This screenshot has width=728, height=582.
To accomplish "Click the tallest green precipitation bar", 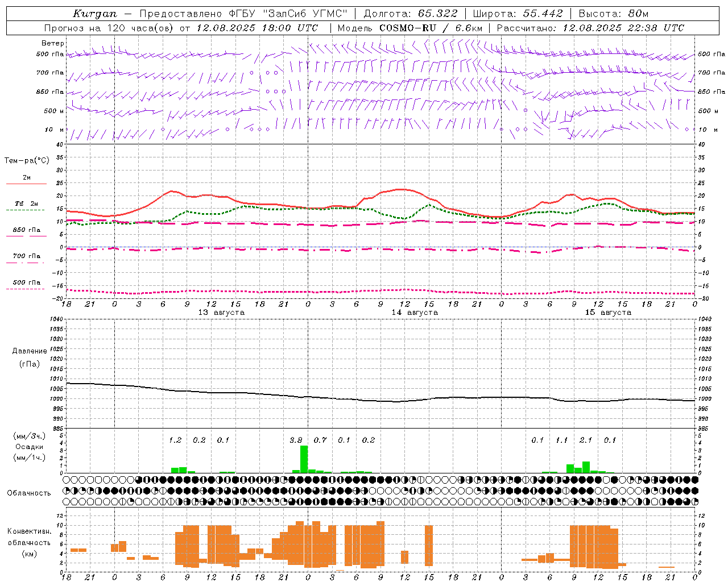I will pos(304,459).
